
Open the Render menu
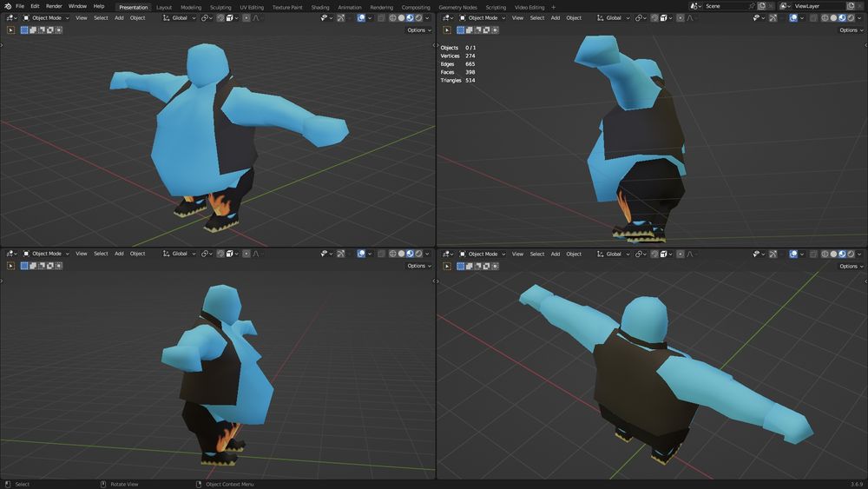tap(54, 6)
